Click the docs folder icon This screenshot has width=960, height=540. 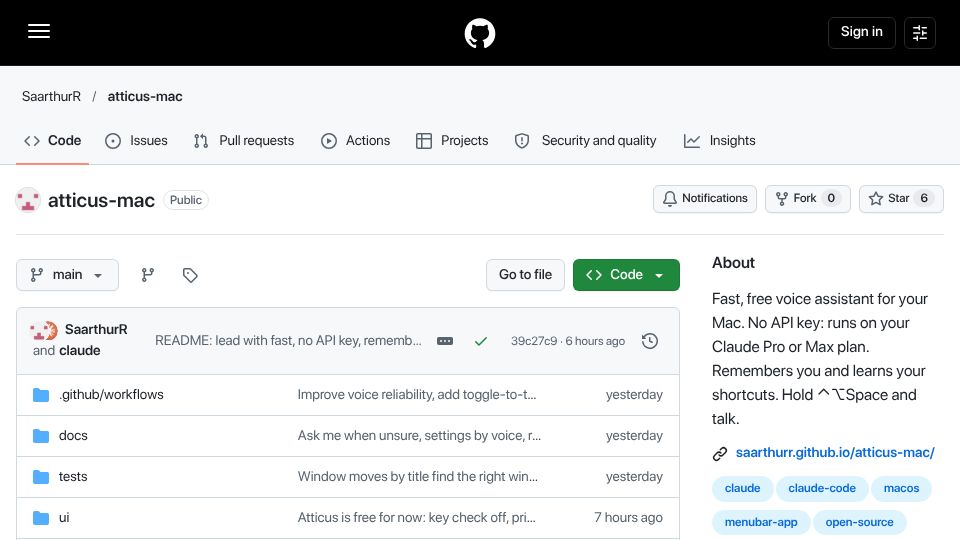(41, 436)
